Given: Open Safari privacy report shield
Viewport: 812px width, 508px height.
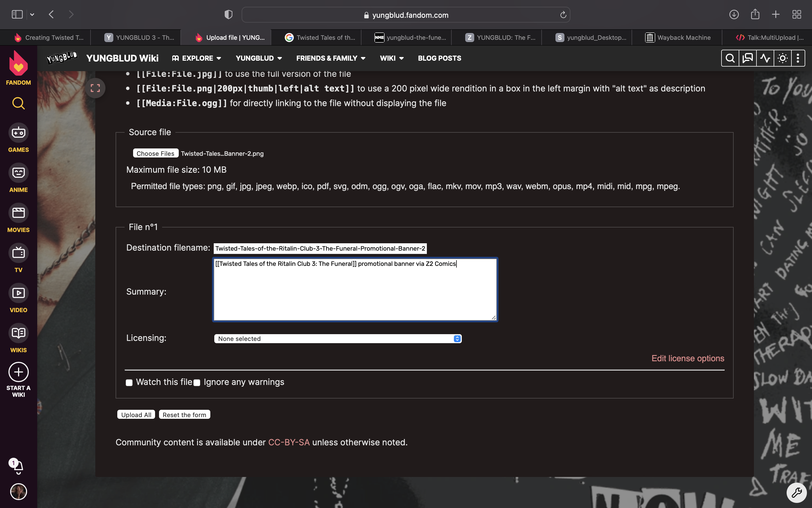Looking at the screenshot, I should 228,14.
